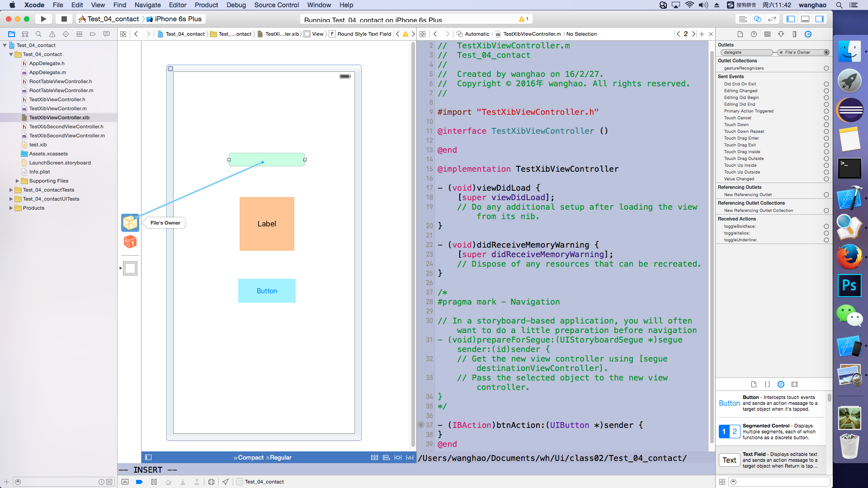Viewport: 868px width, 488px height.
Task: Open the Test navigator diamond icon
Action: [x=66, y=34]
